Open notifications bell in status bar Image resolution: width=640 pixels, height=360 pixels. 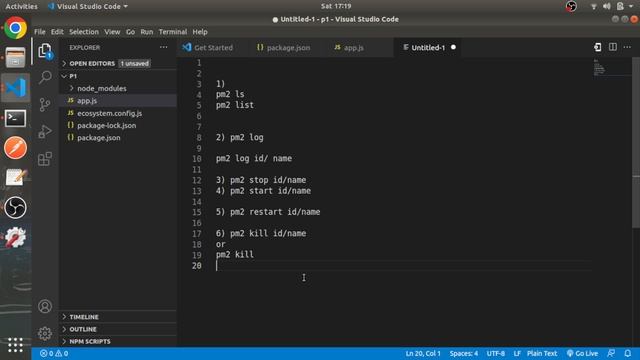[628, 353]
